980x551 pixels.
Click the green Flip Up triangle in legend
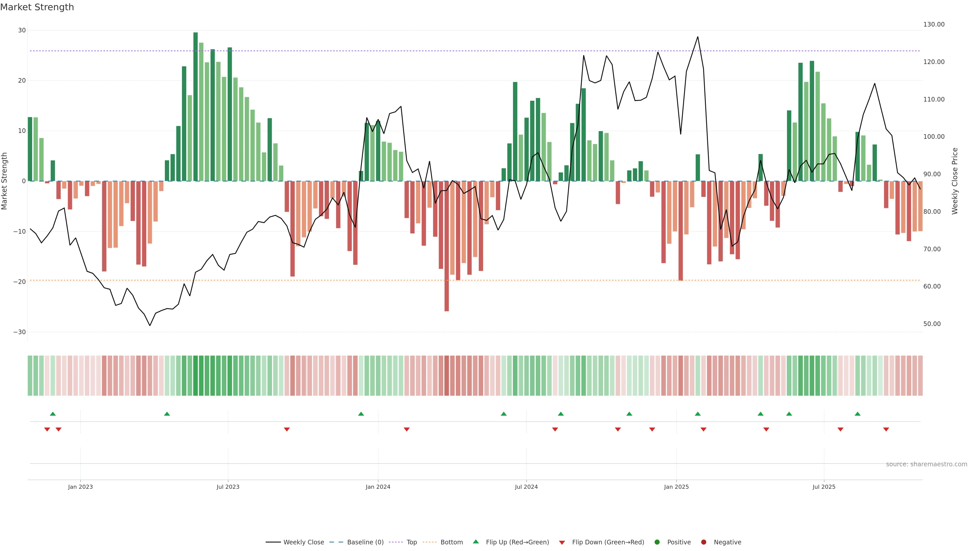pos(475,542)
